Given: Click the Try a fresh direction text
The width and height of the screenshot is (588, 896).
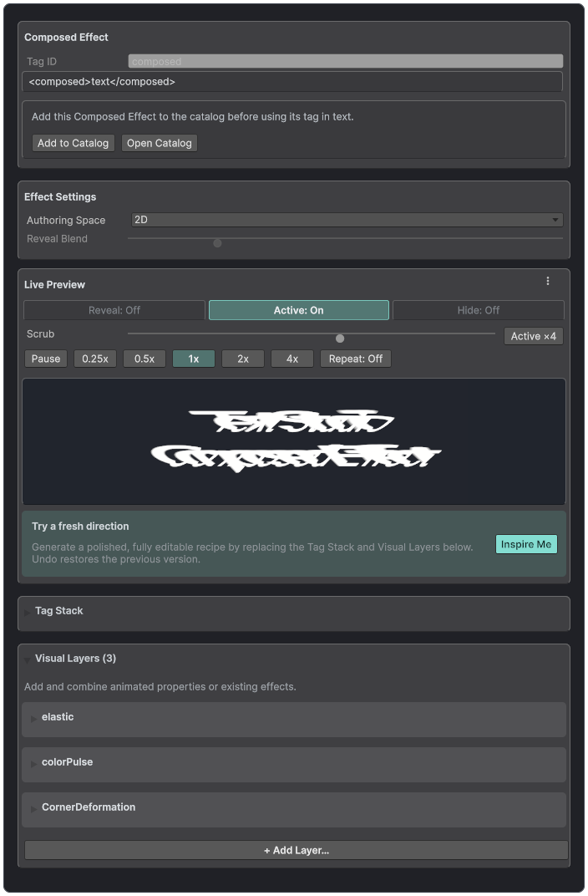Looking at the screenshot, I should (x=80, y=527).
